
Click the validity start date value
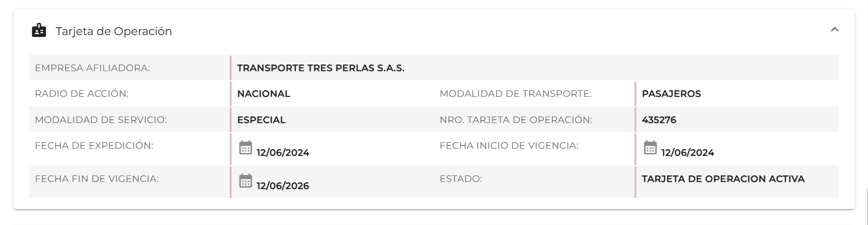point(687,152)
